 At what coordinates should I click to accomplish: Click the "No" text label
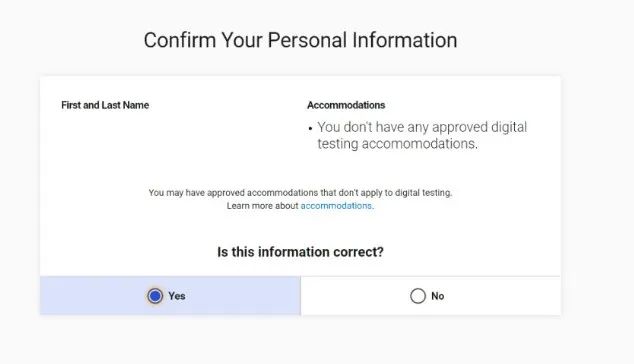pos(437,296)
